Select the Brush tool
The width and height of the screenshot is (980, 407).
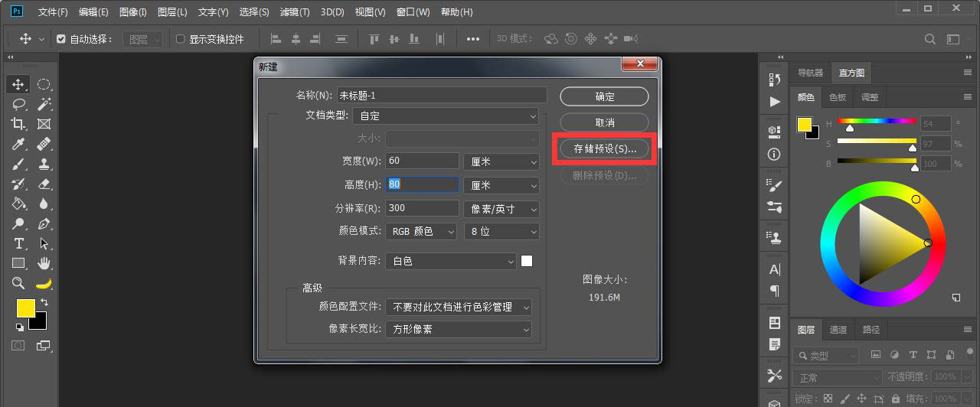(18, 164)
